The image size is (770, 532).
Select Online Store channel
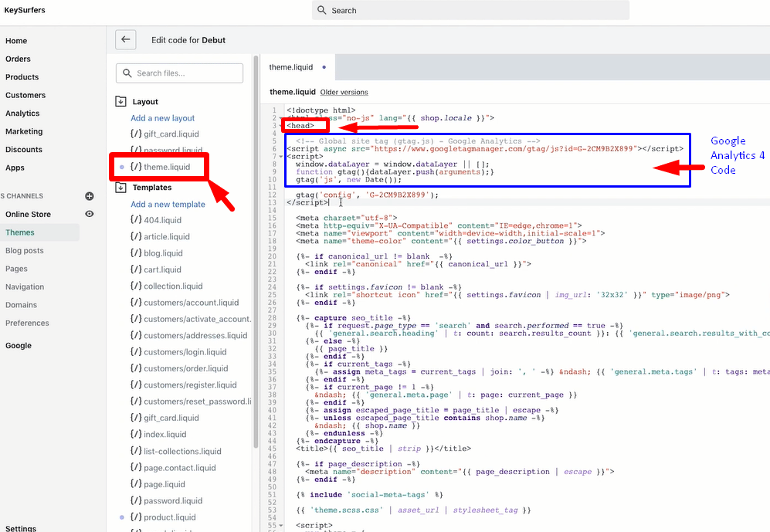tap(28, 215)
